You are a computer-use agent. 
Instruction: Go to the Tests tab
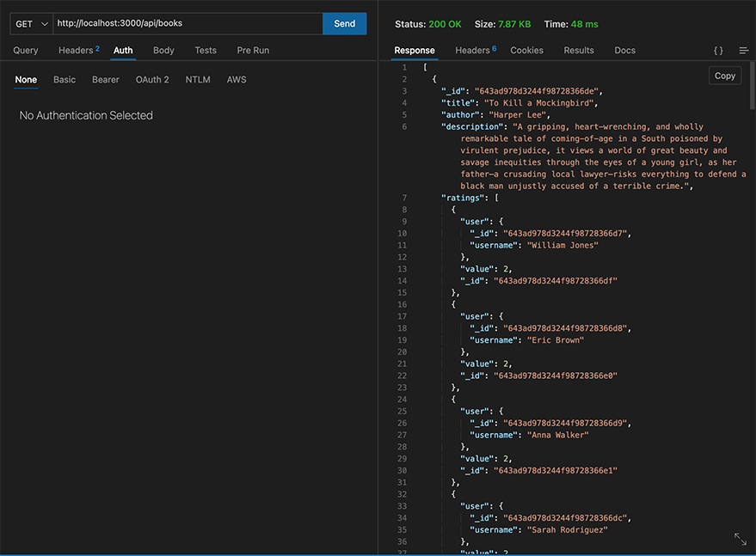coord(206,50)
